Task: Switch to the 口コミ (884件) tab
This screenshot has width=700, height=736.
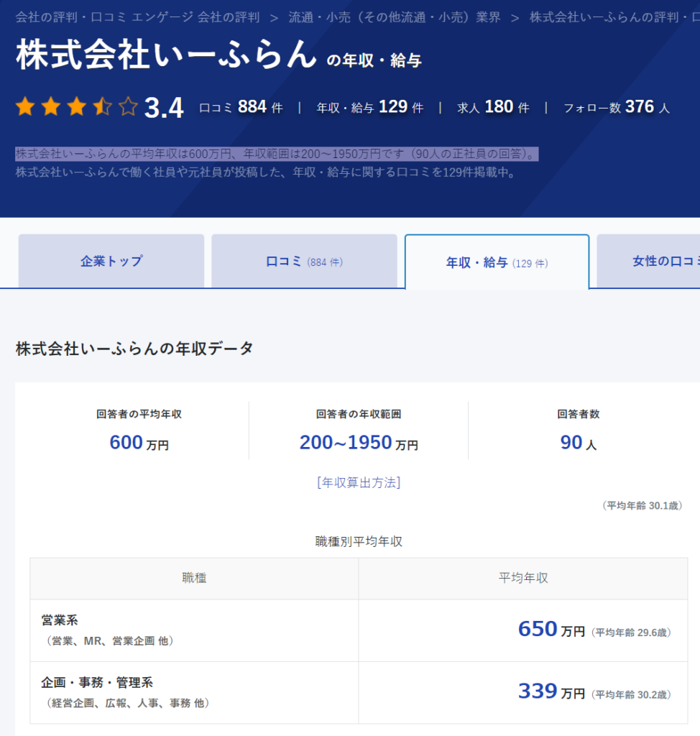Action: [304, 261]
